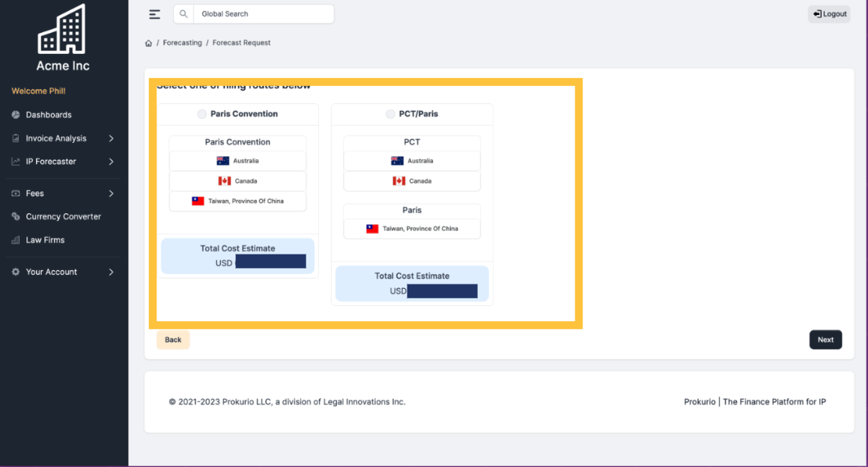Click the Prokurio LLC copyright text
The width and height of the screenshot is (868, 467).
point(287,402)
